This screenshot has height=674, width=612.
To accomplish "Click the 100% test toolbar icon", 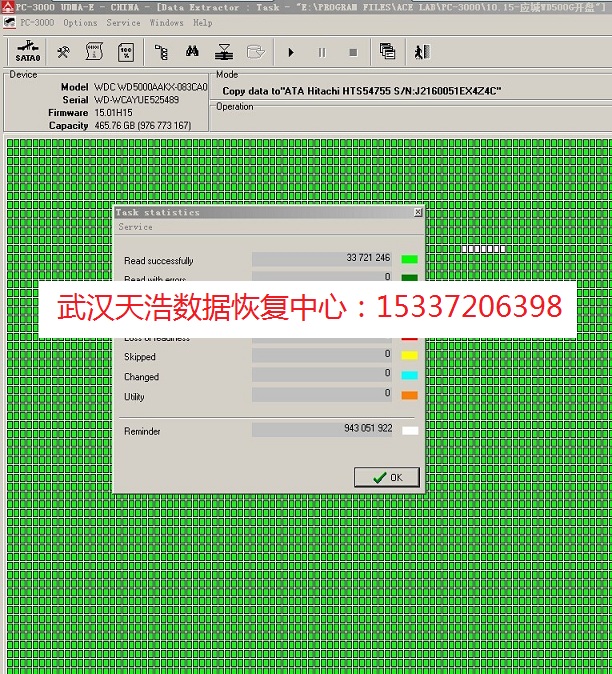I will click(x=126, y=51).
